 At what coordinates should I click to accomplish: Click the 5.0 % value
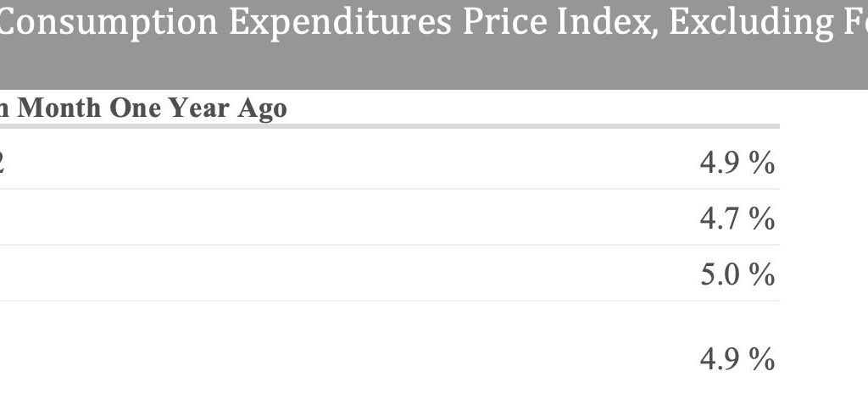tap(737, 274)
